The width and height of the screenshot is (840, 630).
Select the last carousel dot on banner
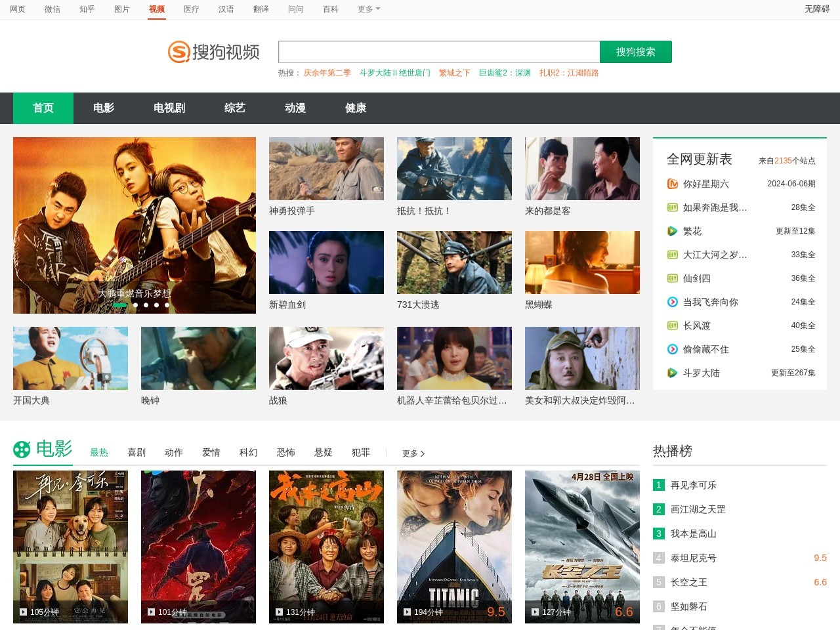167,305
